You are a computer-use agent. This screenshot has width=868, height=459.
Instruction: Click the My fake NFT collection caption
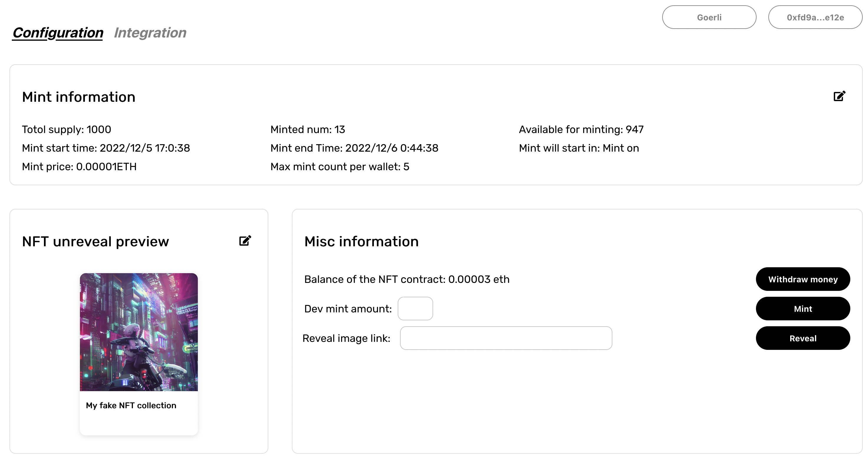(x=131, y=405)
